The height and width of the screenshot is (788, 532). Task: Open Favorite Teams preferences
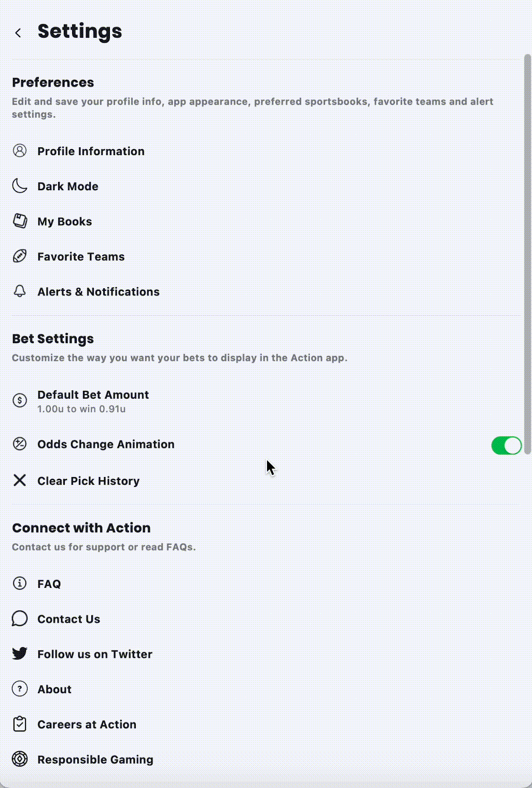pyautogui.click(x=265, y=257)
